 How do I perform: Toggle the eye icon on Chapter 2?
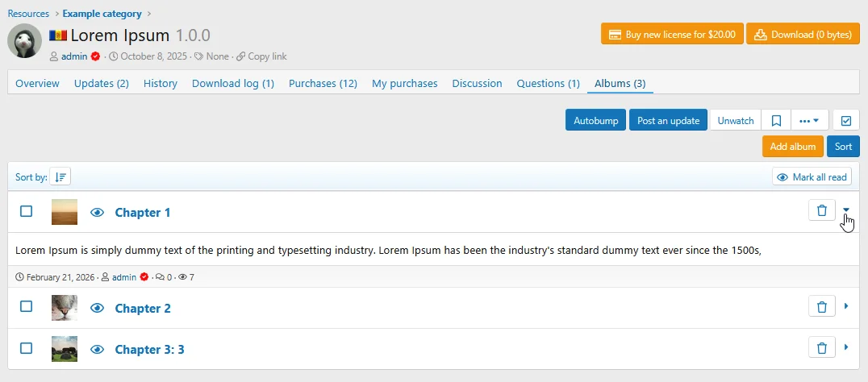click(x=98, y=309)
